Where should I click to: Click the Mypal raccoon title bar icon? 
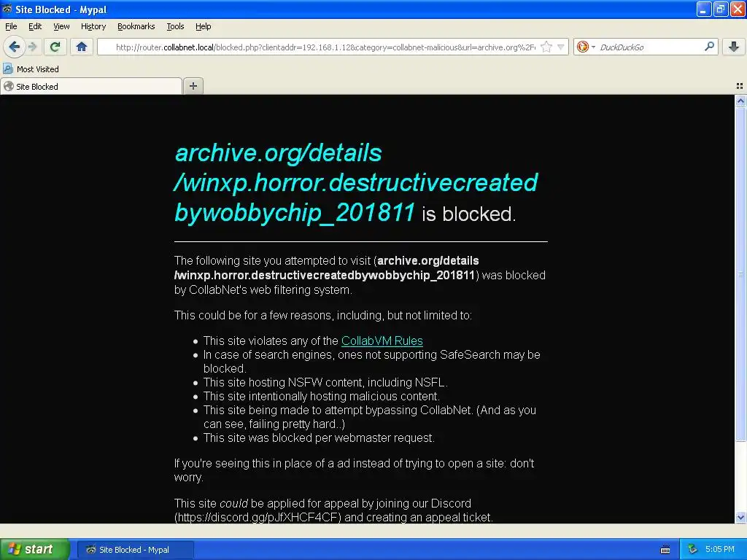tap(7, 9)
